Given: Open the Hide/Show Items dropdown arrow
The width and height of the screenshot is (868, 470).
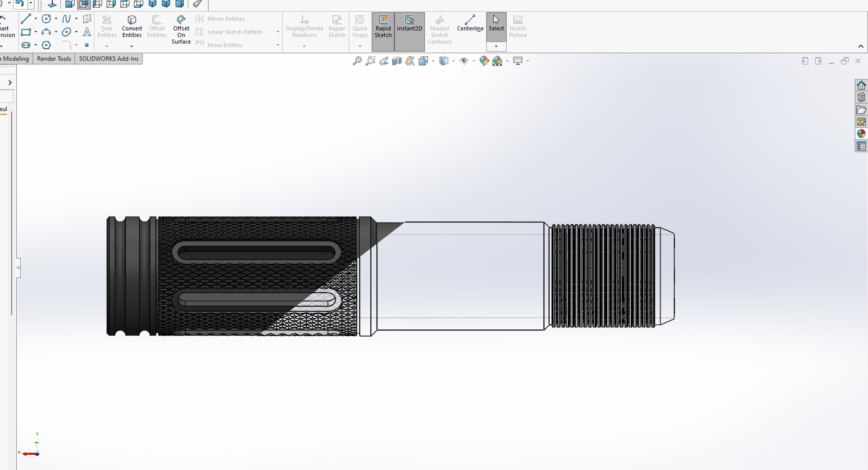Looking at the screenshot, I should coord(473,61).
